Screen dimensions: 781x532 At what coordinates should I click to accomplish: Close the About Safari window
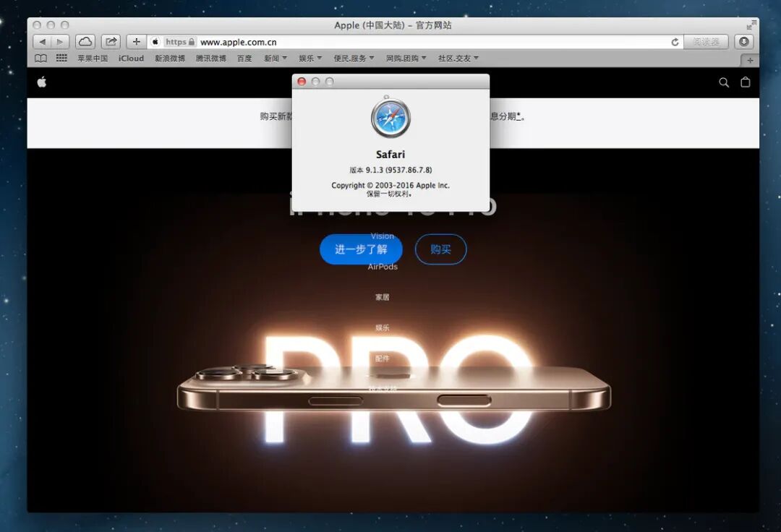[x=302, y=82]
